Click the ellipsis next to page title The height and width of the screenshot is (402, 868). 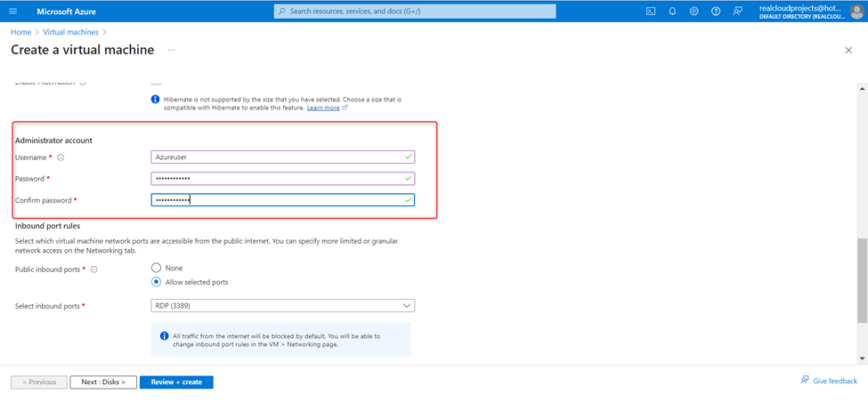(172, 51)
